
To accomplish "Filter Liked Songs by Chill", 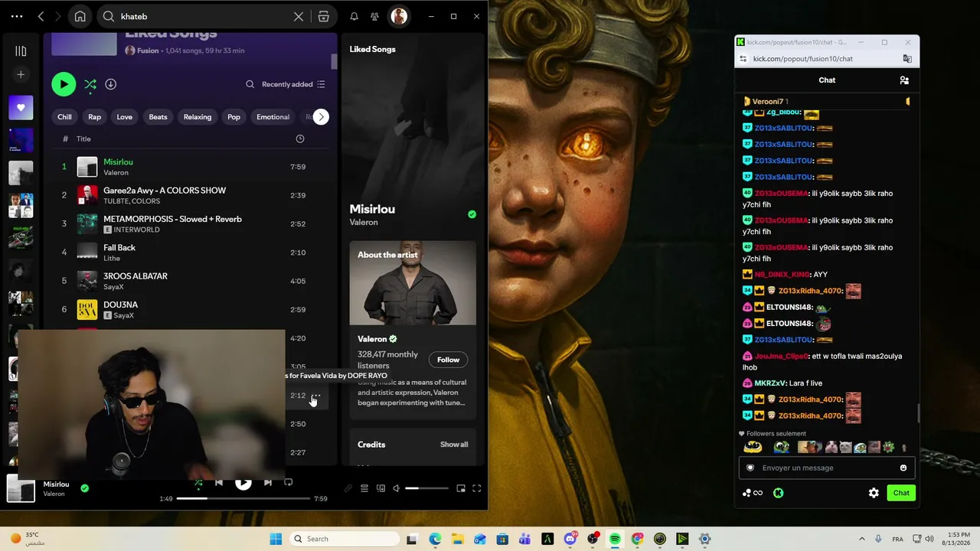I will pyautogui.click(x=64, y=117).
